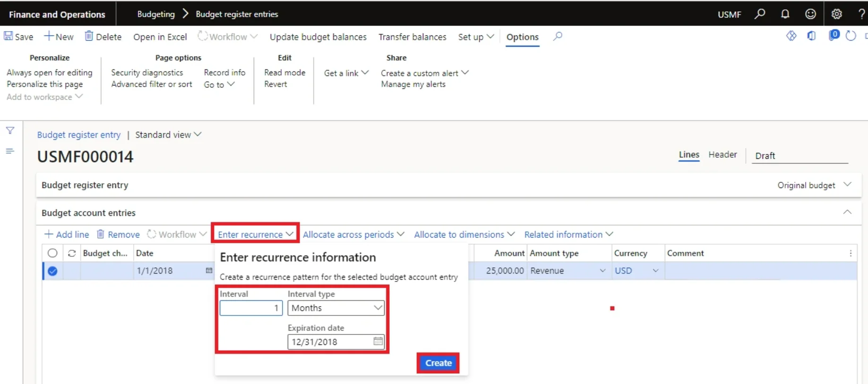Open the help question mark
The image size is (868, 384).
(861, 14)
